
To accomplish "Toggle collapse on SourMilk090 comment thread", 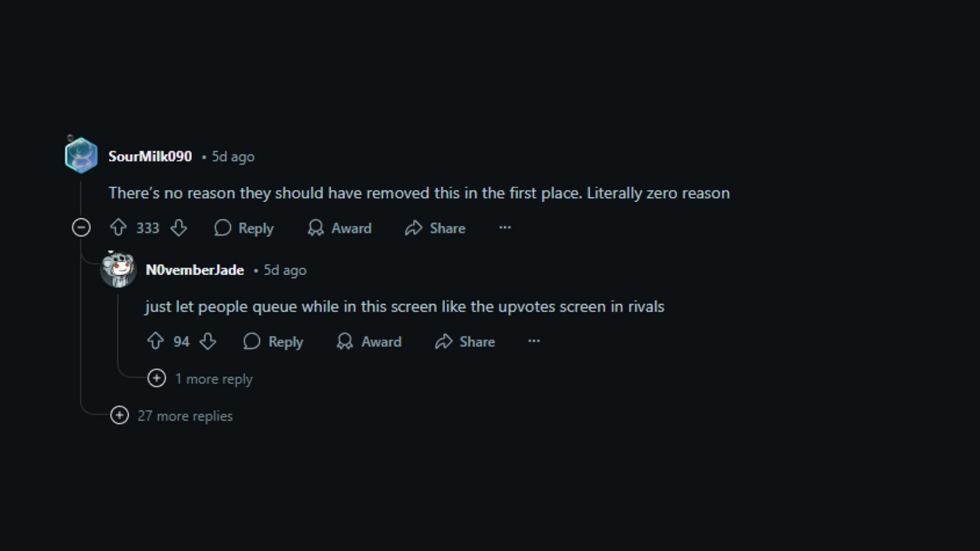I will click(x=82, y=228).
